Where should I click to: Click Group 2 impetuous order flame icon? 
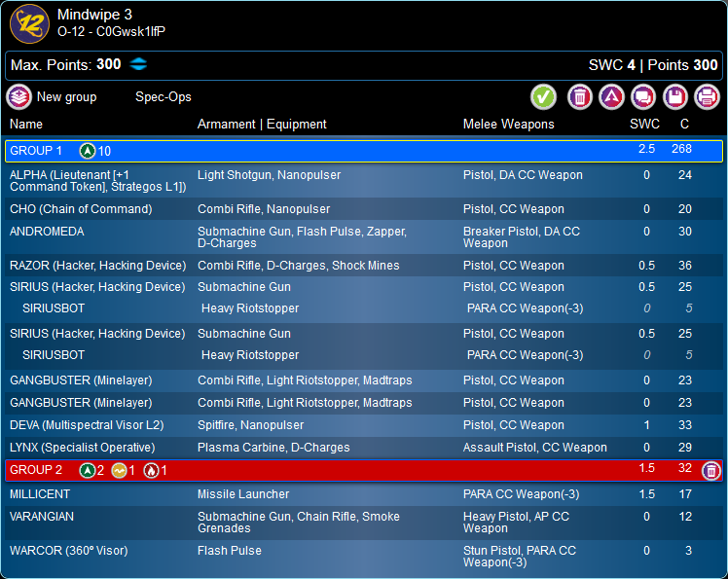(x=151, y=471)
